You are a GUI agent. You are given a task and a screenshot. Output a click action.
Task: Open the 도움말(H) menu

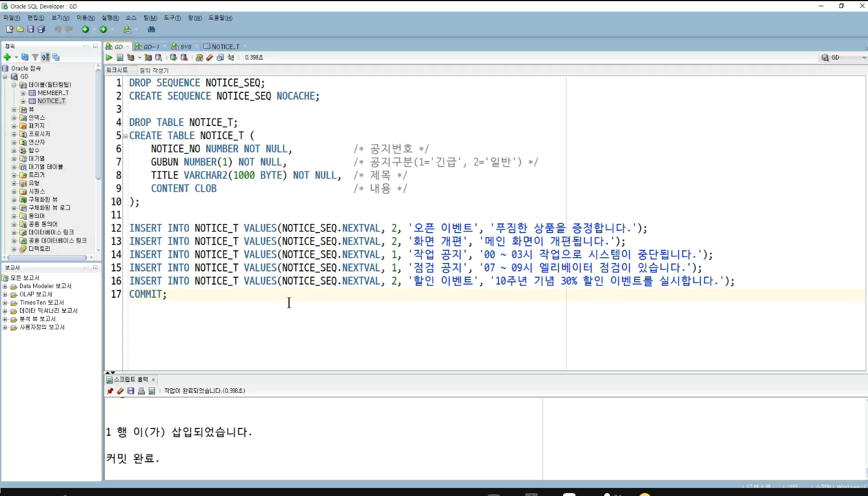point(220,18)
